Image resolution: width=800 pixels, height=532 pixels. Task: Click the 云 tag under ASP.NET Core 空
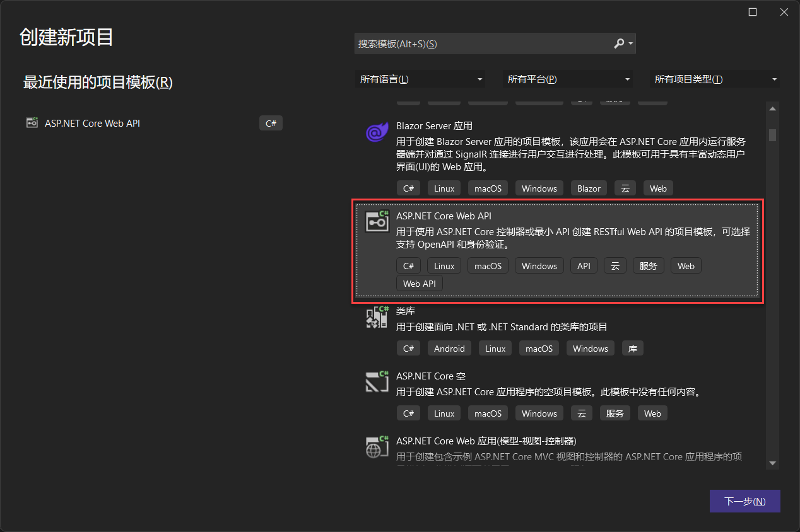(x=582, y=413)
